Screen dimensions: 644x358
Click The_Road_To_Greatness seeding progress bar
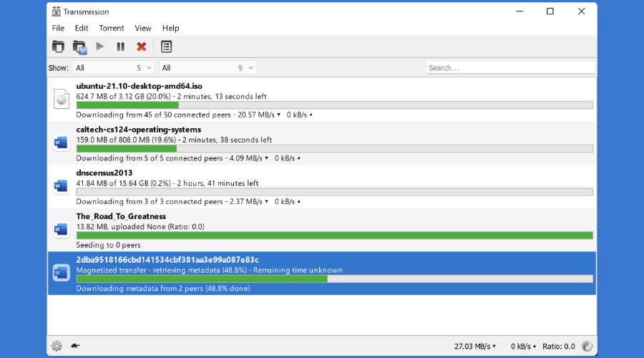[x=335, y=236]
